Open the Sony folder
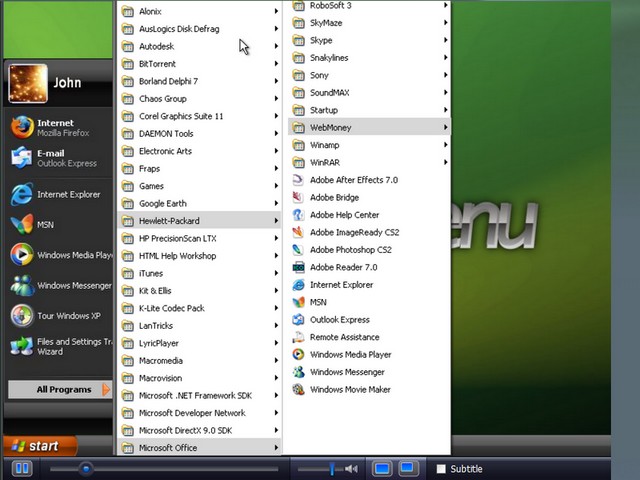 click(369, 75)
